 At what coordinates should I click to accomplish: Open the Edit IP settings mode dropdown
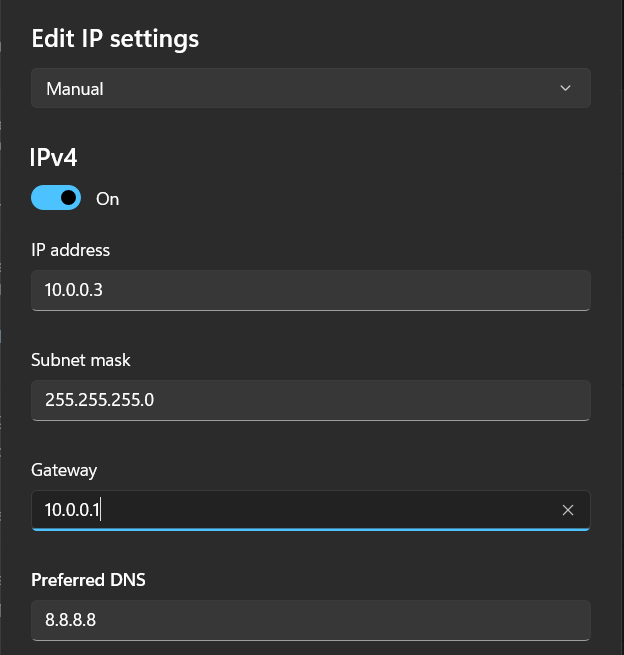pos(310,88)
